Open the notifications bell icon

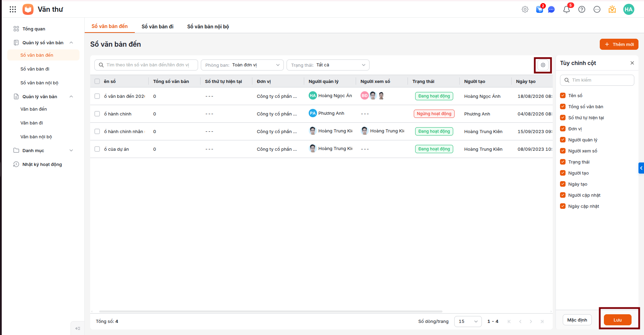(567, 9)
